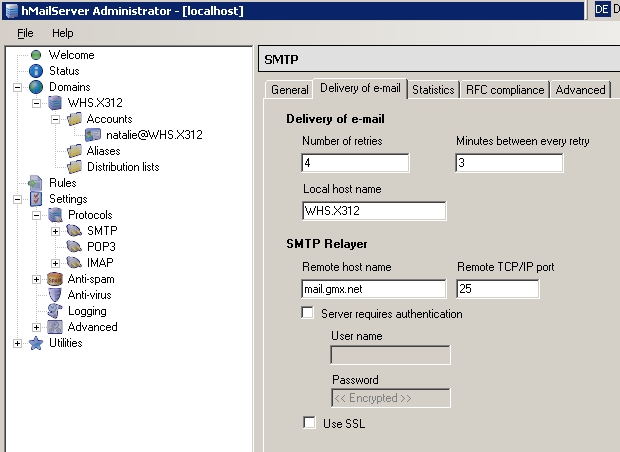Collapse the Settings tree node

pyautogui.click(x=18, y=199)
